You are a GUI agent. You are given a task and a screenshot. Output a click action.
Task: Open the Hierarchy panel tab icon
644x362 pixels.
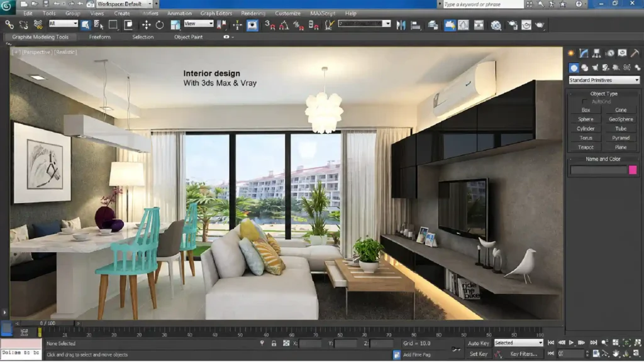click(596, 53)
